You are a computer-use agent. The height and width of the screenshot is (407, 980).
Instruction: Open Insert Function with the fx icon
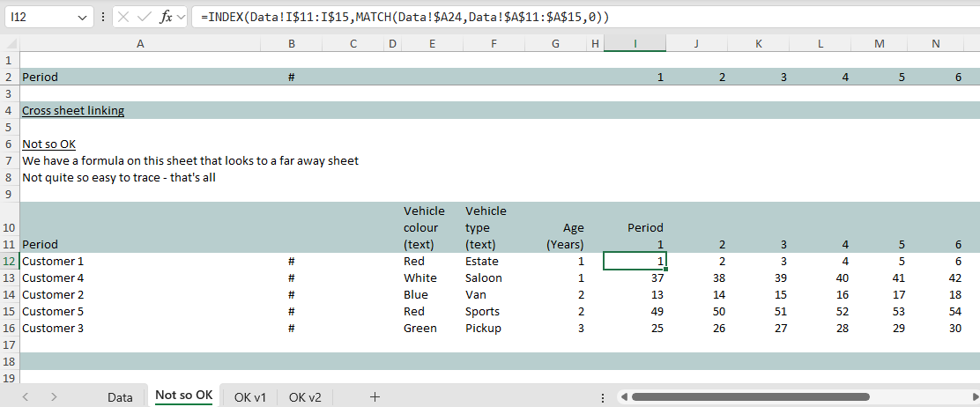(x=165, y=18)
